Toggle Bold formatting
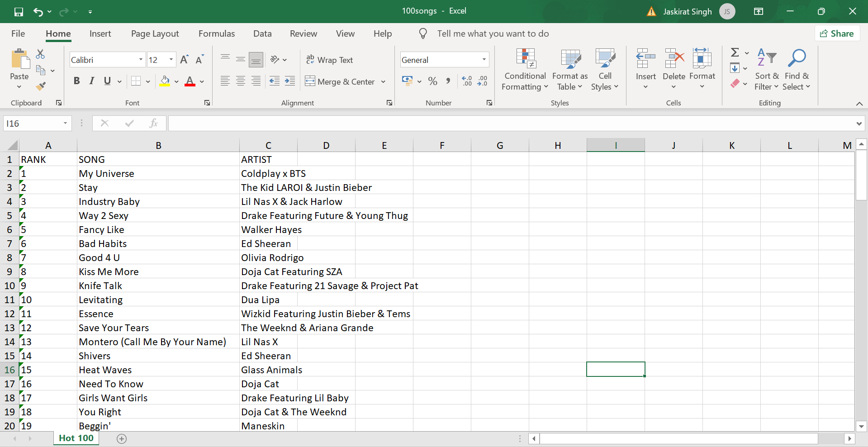Viewport: 868px width, 447px height. click(x=77, y=81)
